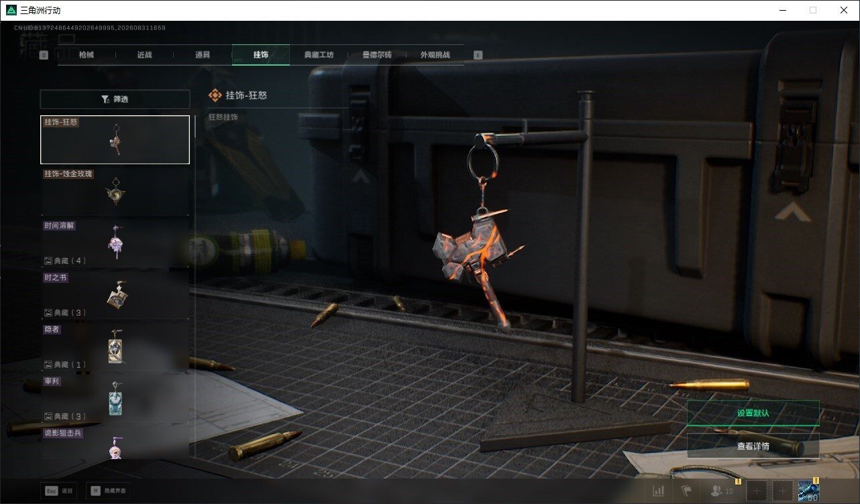Open the flag icon in bottom bar
The height and width of the screenshot is (504, 860).
(x=687, y=491)
